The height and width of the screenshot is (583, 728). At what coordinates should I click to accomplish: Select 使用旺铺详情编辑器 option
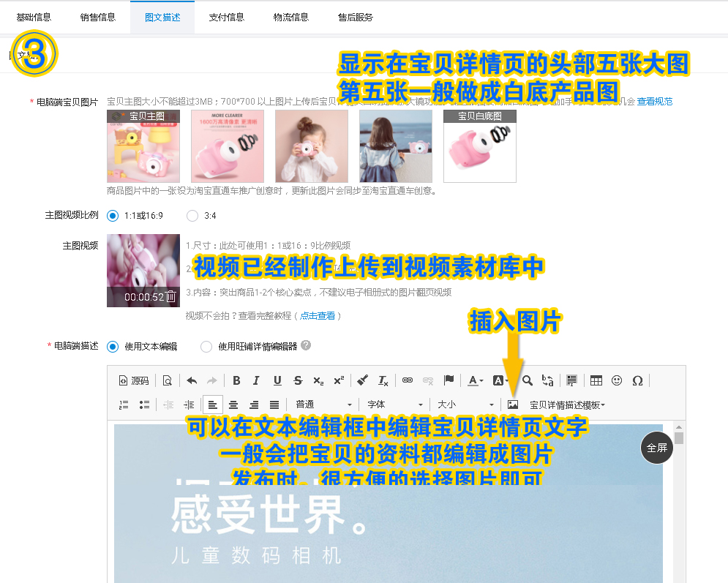(206, 346)
